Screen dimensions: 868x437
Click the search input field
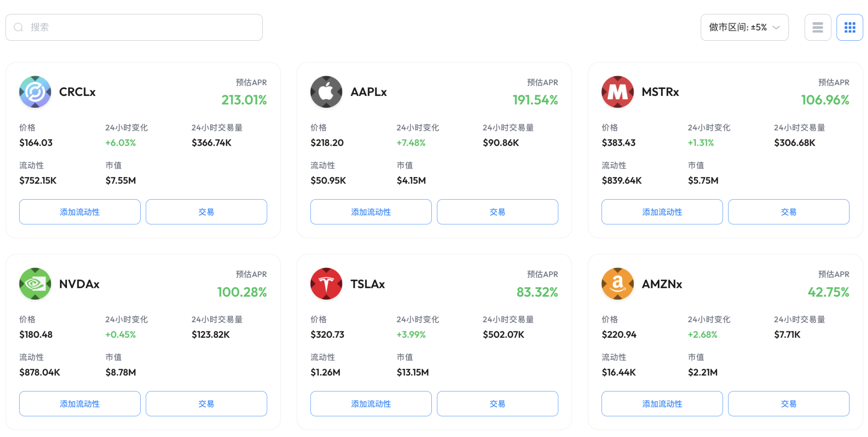click(x=140, y=27)
